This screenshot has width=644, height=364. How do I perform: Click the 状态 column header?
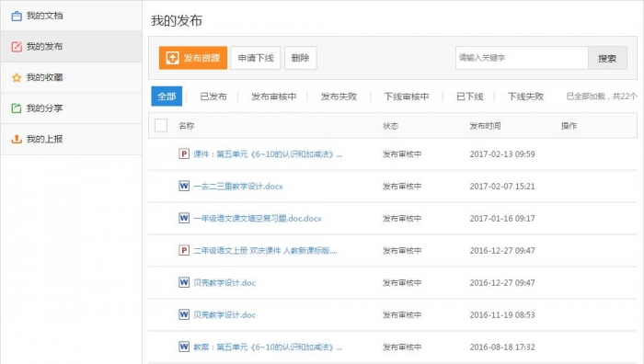tap(391, 126)
